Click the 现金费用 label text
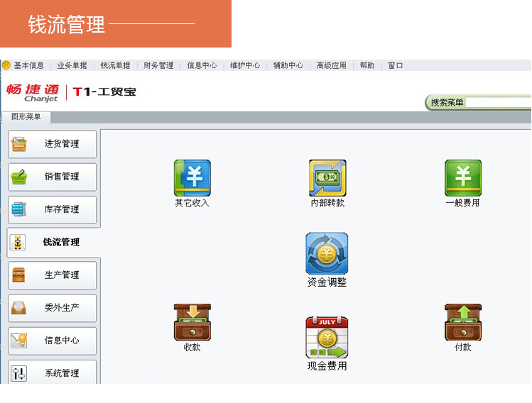Viewport: 532px width, 403px height. [x=327, y=366]
